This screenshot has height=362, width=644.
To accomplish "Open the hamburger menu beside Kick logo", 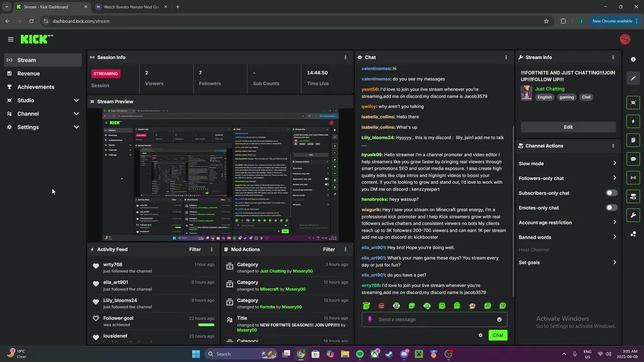I will 11,39.
